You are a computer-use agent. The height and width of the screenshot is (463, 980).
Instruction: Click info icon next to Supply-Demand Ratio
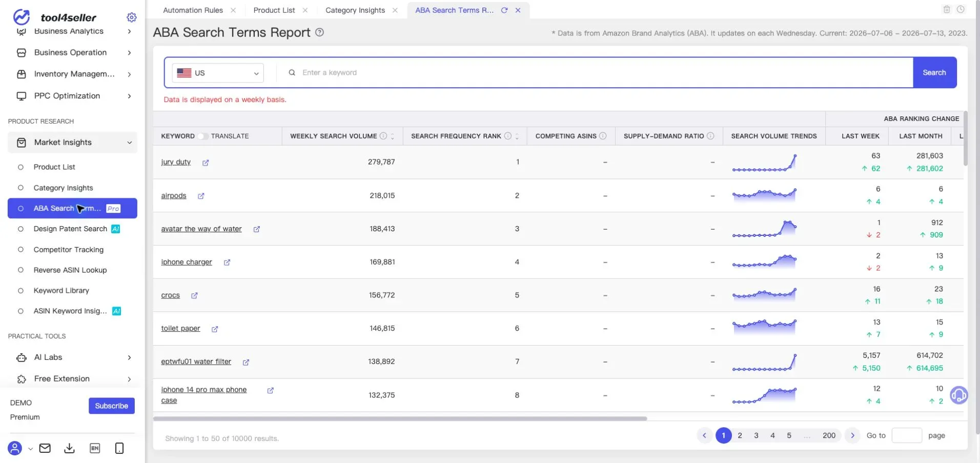pyautogui.click(x=710, y=136)
